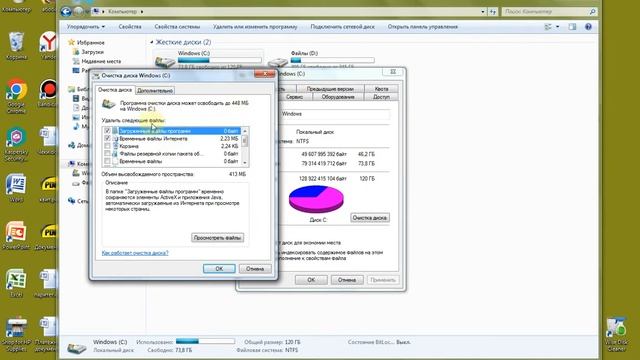Click Свойства системы in the toolbar
Screen dimensions: 640x360
pyautogui.click(x=177, y=27)
